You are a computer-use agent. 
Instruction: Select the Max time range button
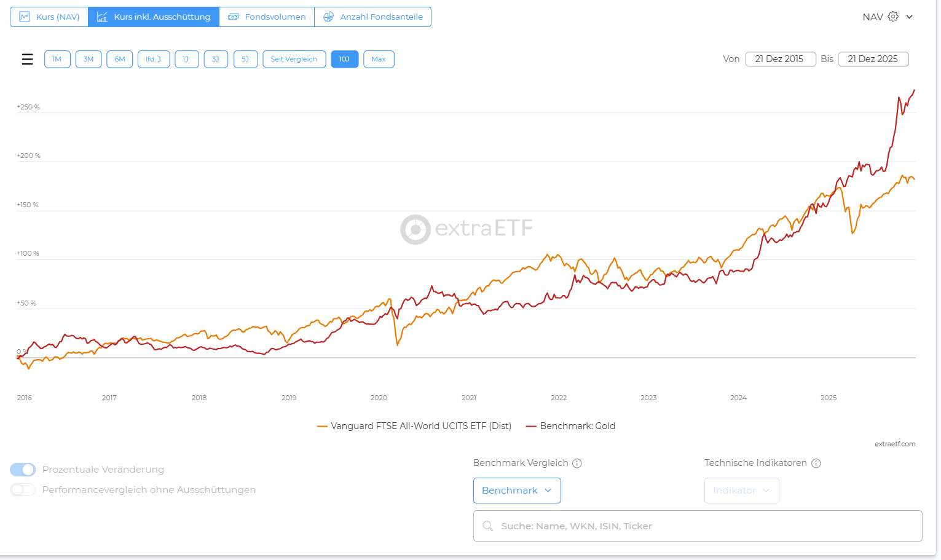click(x=379, y=59)
